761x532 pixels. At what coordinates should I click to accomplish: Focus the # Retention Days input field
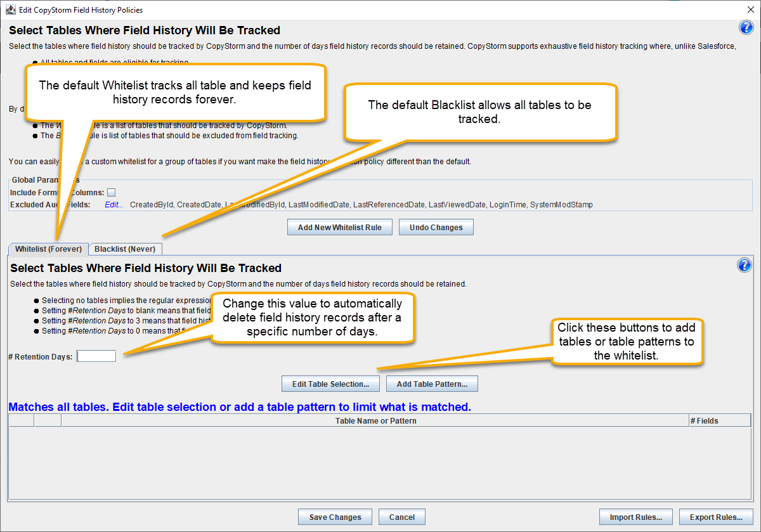(96, 356)
